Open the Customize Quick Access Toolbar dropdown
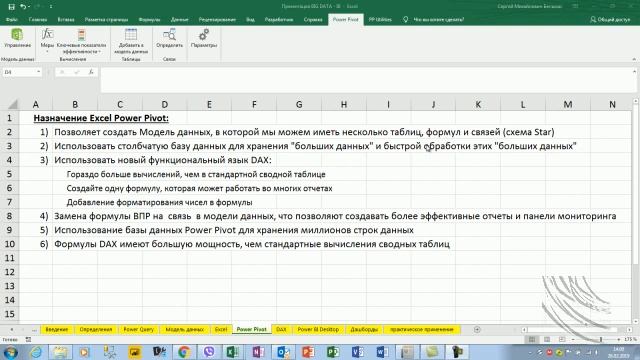This screenshot has width=640, height=360. click(x=51, y=7)
